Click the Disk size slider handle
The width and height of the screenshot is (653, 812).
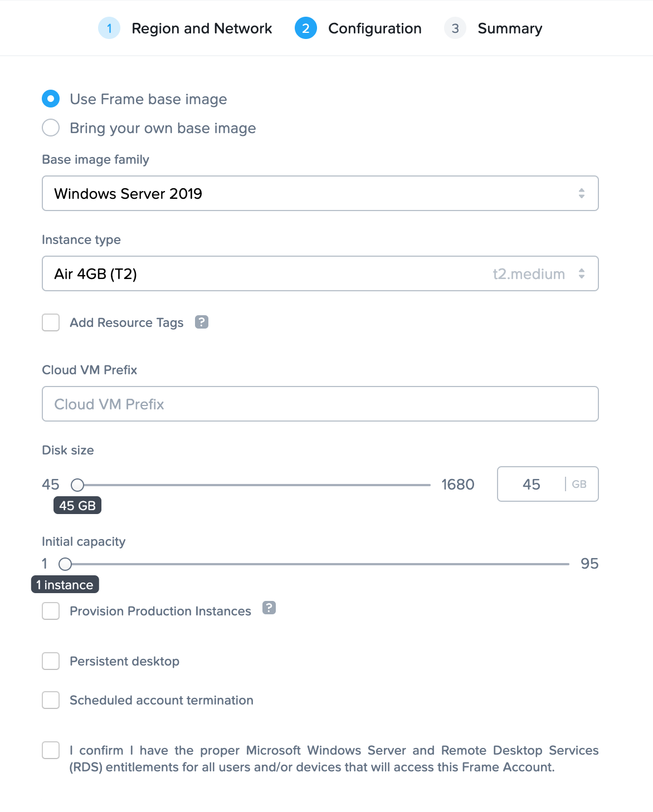tap(77, 485)
